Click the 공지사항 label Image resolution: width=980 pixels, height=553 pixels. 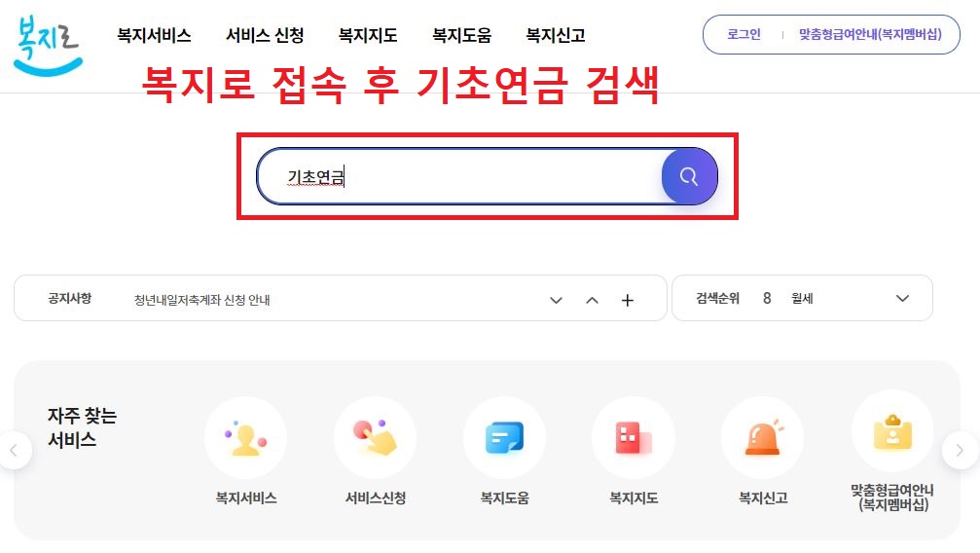pos(69,298)
